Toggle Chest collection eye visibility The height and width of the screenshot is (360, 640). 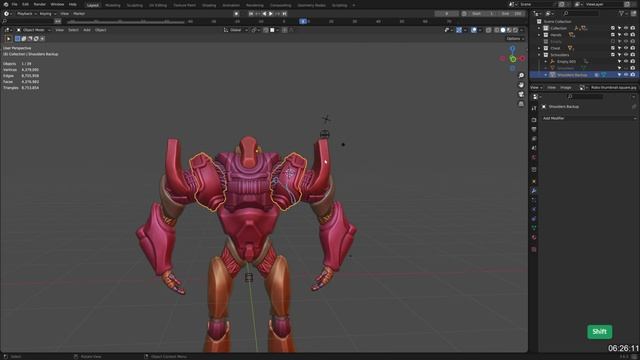626,48
